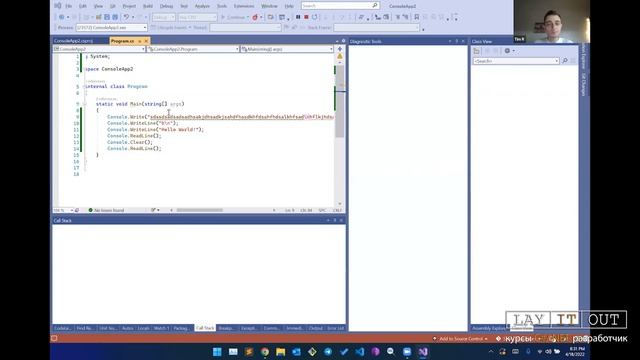The height and width of the screenshot is (360, 640).
Task: Click the purple Visual Studio taskbar icon
Action: 423,352
